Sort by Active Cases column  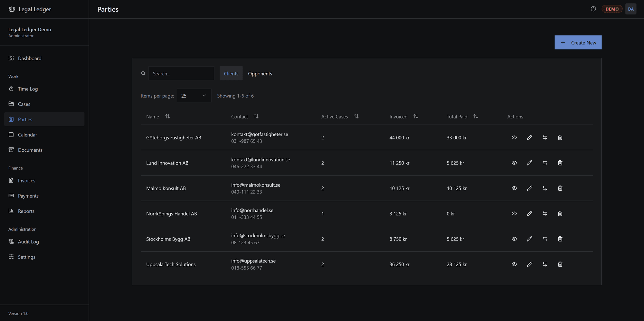[x=356, y=117]
